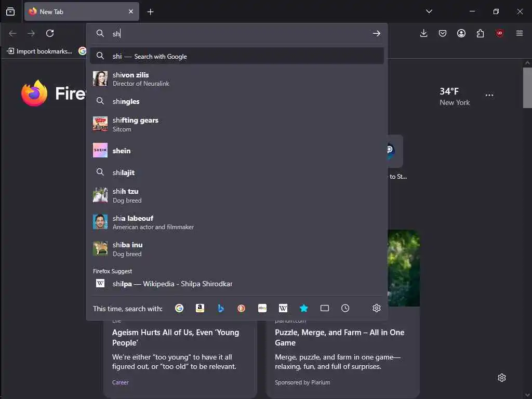Choose the shivon zilis suggestion
Screen dimensions: 532x399
click(x=237, y=79)
